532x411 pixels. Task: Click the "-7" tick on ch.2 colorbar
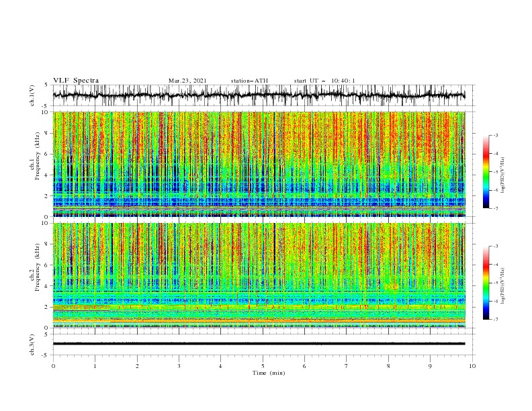click(495, 320)
